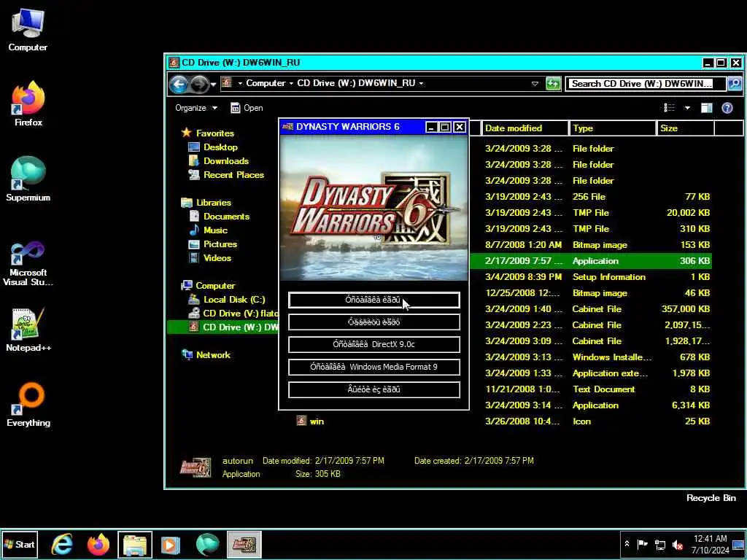Select CD Drive (W:) in navigation pane
Screen dimensions: 747x560
(x=223, y=327)
